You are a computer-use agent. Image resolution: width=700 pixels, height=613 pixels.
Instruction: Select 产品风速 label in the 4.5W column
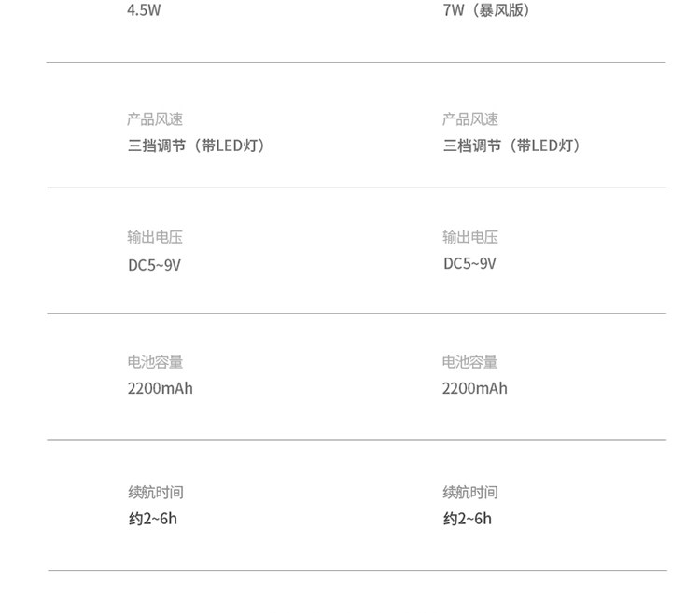(x=155, y=119)
